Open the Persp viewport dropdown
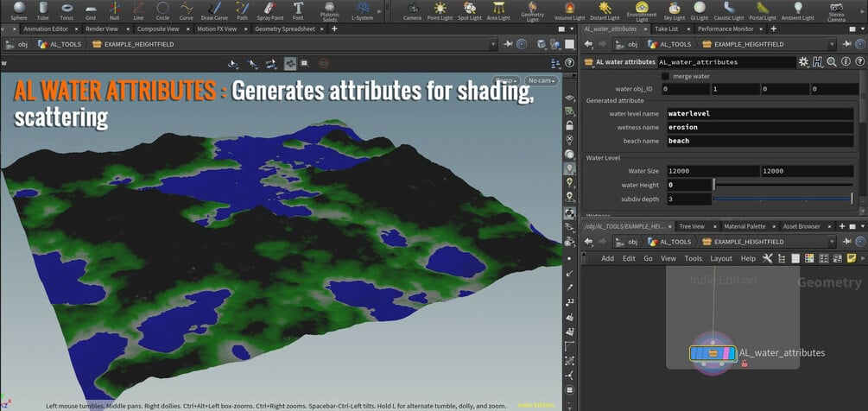This screenshot has width=868, height=411. [505, 80]
